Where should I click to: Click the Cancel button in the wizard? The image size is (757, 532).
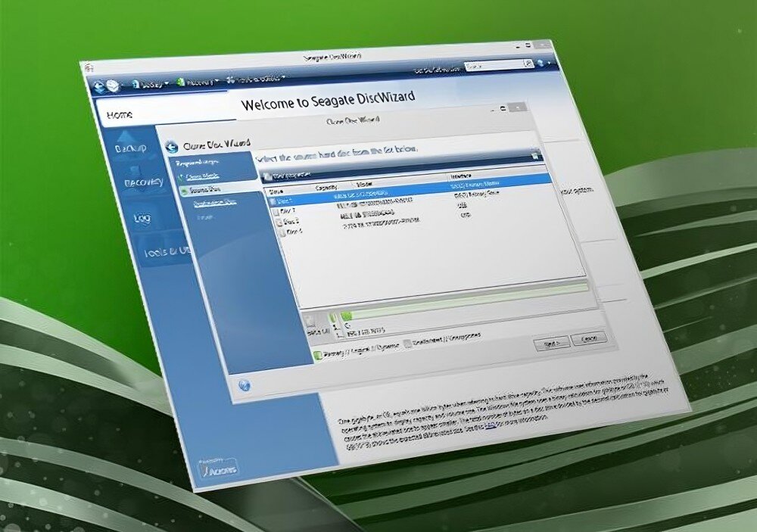coord(588,338)
